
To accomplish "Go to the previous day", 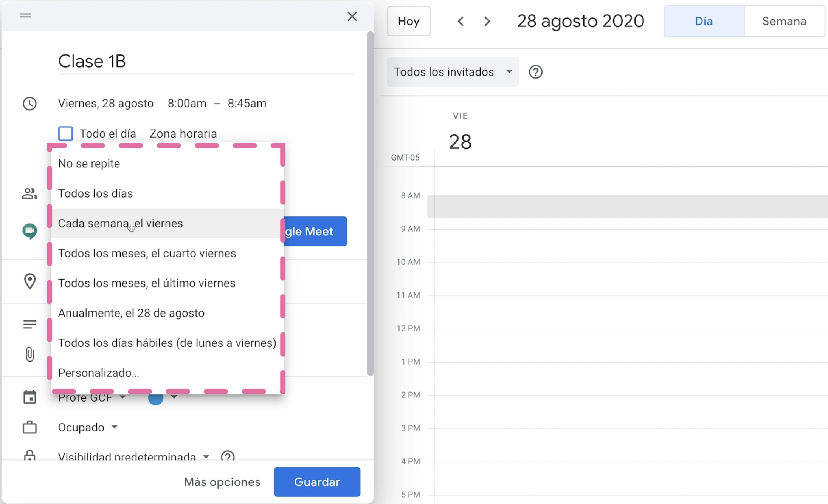I will point(460,21).
